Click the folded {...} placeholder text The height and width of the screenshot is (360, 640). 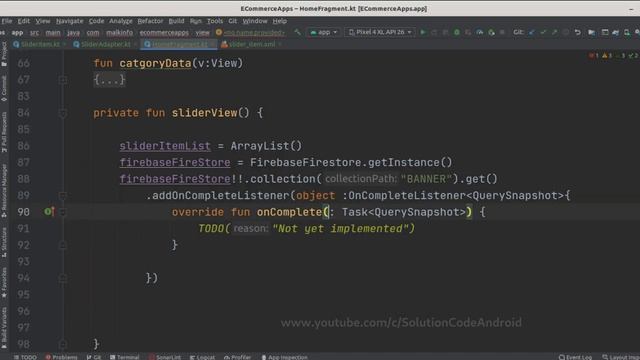click(x=109, y=80)
